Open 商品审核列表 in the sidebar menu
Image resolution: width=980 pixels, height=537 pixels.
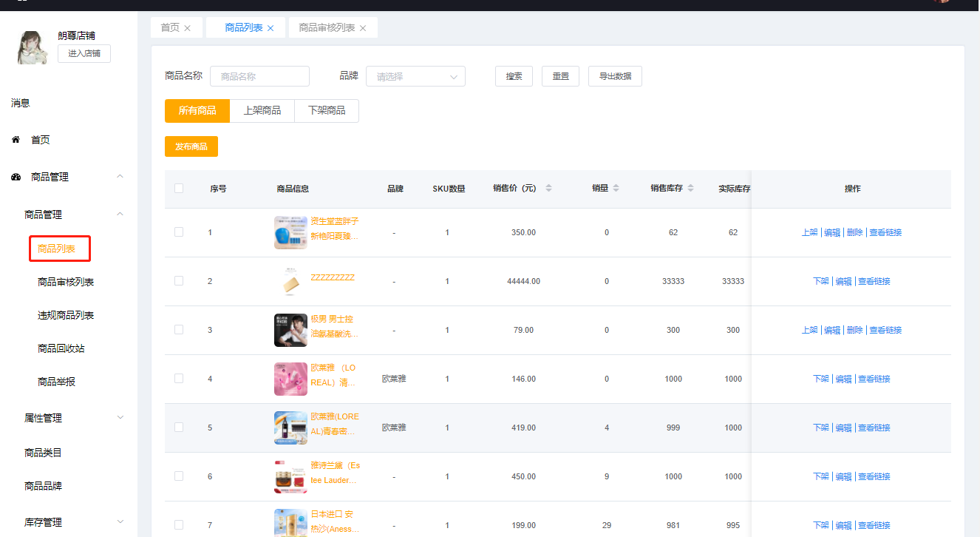[x=66, y=282]
